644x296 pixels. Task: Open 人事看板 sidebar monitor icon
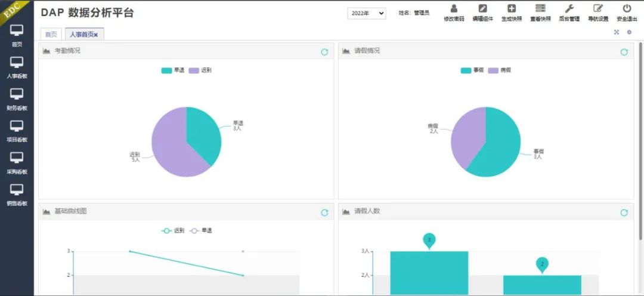click(x=17, y=63)
